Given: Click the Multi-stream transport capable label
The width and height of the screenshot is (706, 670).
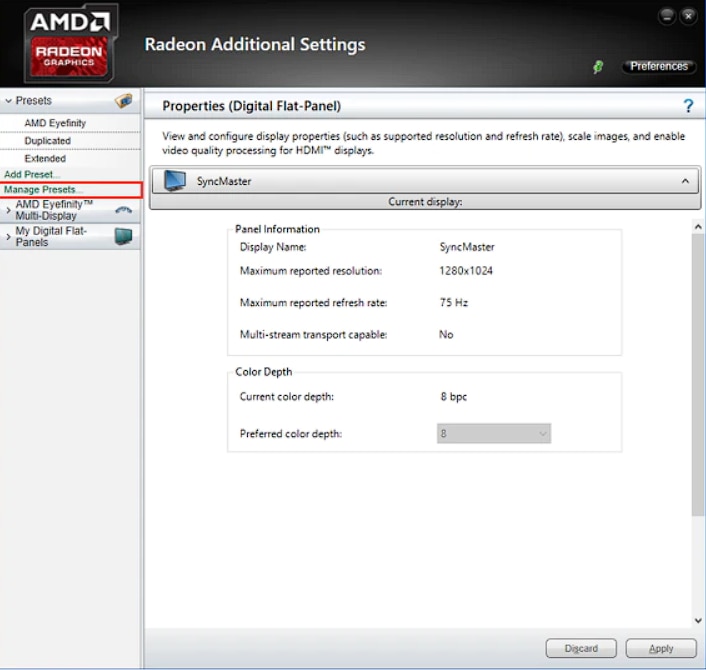Looking at the screenshot, I should pos(313,335).
